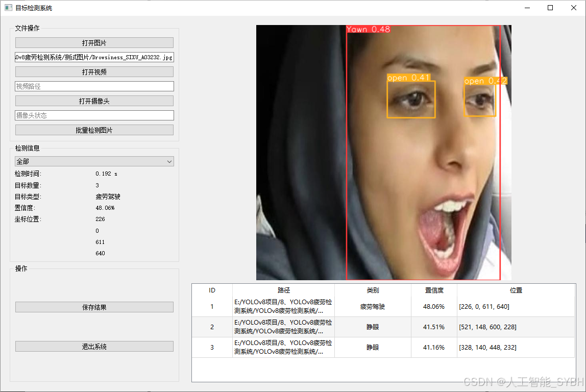The height and width of the screenshot is (392, 586).
Task: Select the path cell in row 3
Action: 283,347
